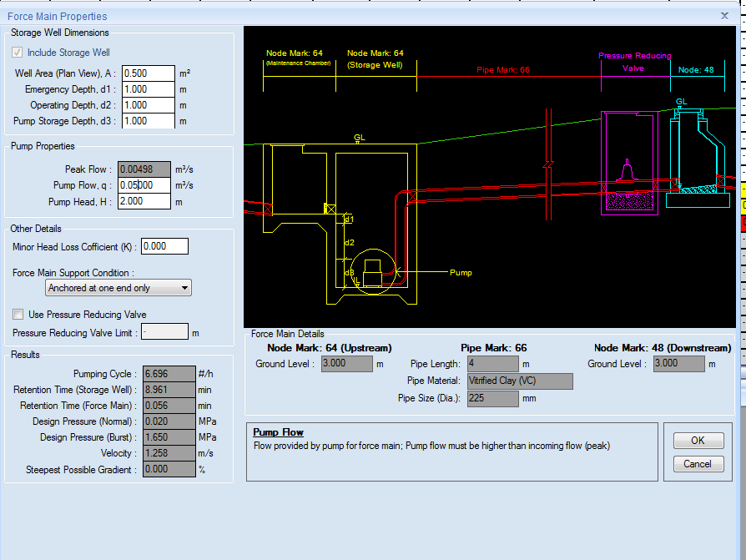This screenshot has height=560, width=746.
Task: Select Steepest Possible Gradient result value
Action: (x=169, y=469)
